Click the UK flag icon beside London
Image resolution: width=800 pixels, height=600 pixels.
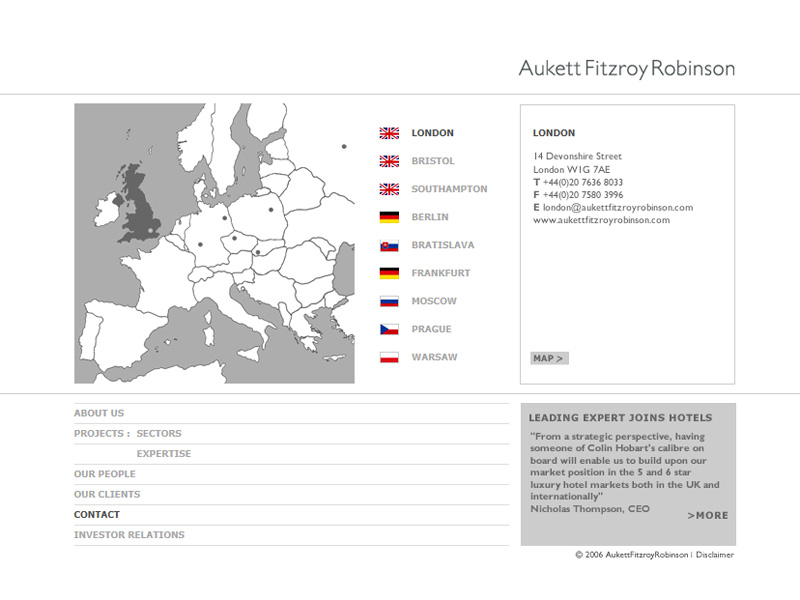[389, 133]
